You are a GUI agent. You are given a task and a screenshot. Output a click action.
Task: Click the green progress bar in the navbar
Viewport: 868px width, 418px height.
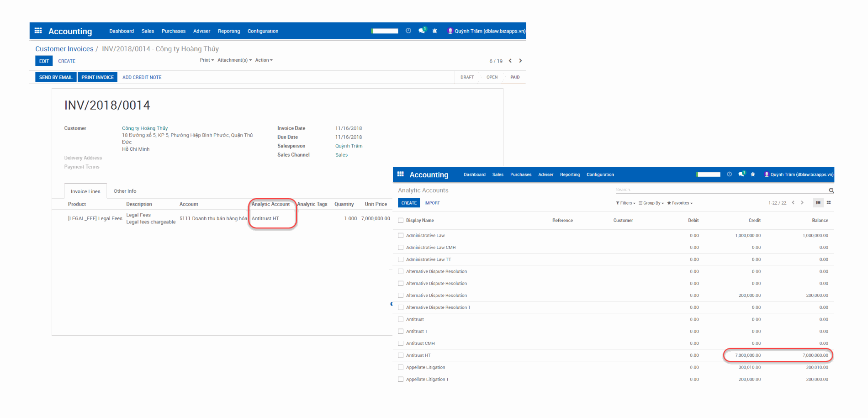tap(384, 31)
